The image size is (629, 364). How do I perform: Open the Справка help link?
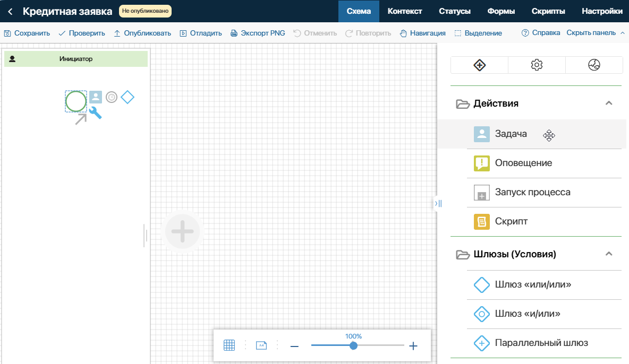coord(540,33)
